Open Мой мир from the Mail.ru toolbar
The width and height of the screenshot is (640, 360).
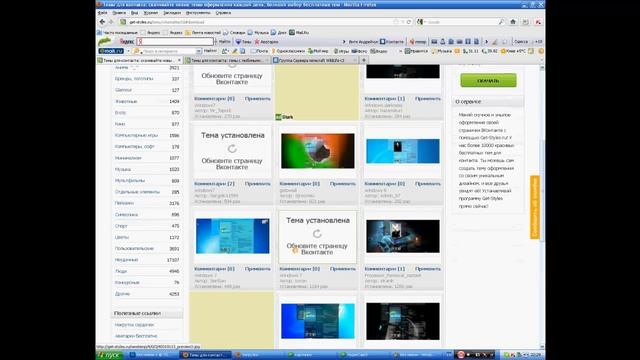pyautogui.click(x=318, y=51)
